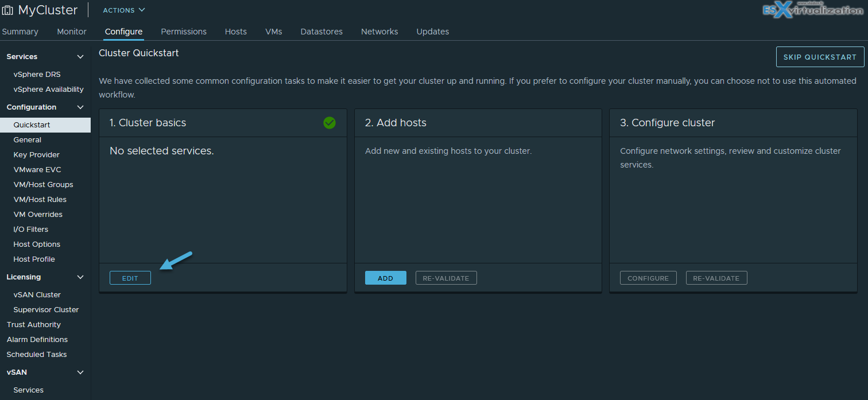Image resolution: width=868 pixels, height=400 pixels.
Task: Click 'Configure network settings' description text
Action: pos(730,158)
